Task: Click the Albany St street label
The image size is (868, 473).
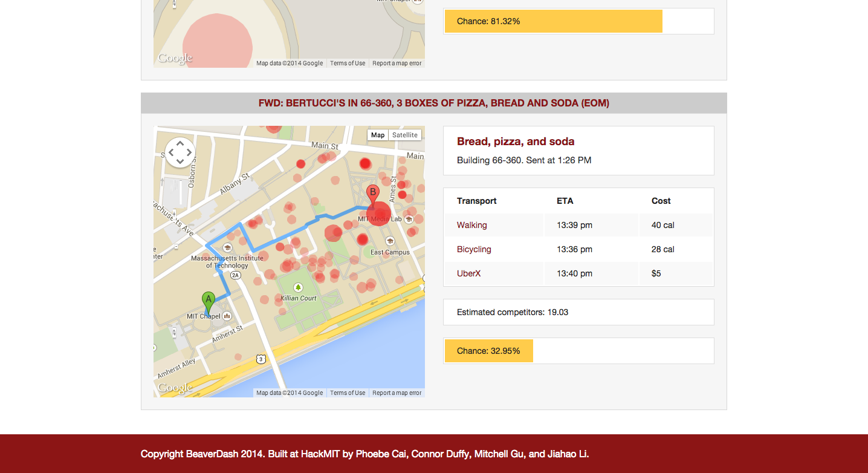Action: 235,184
